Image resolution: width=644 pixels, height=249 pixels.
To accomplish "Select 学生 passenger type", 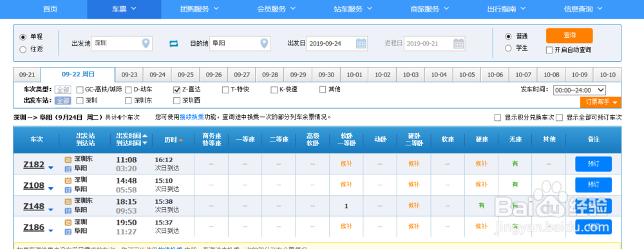I will coord(509,48).
